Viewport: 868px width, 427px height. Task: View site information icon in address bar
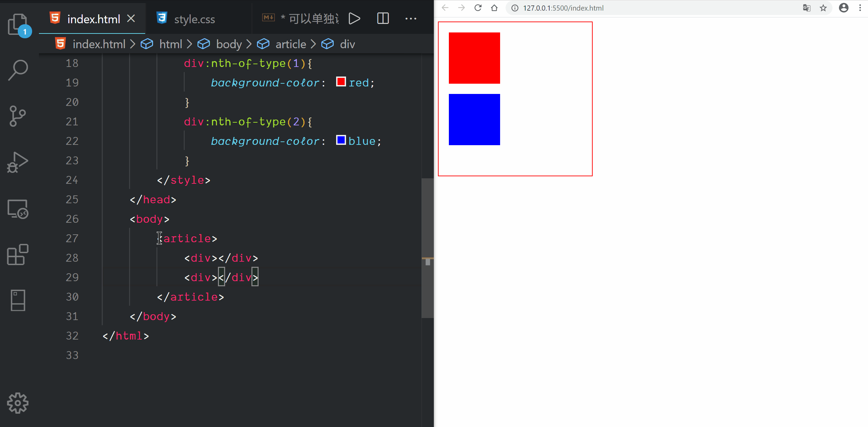coord(515,8)
